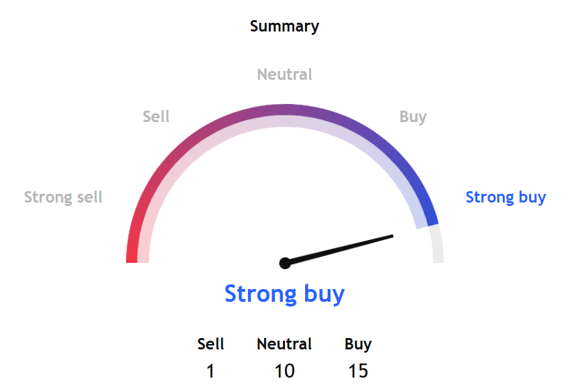The width and height of the screenshot is (588, 391).
Task: Select the Strong sell gauge label
Action: [63, 197]
